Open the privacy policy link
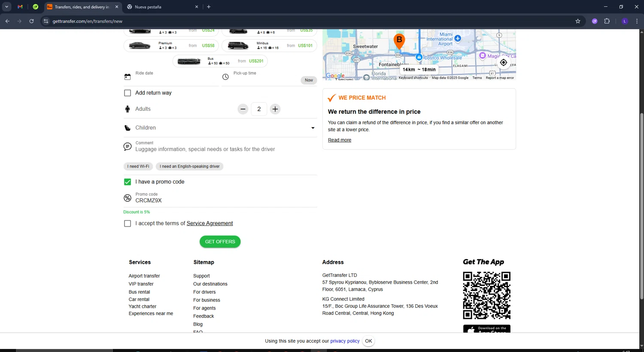The width and height of the screenshot is (644, 352). click(345, 341)
